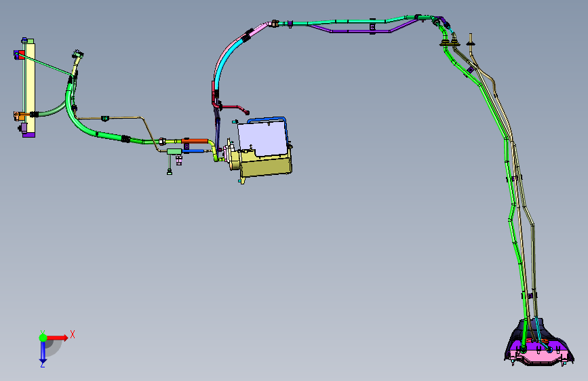Select the small blue hose segment

click(193, 151)
